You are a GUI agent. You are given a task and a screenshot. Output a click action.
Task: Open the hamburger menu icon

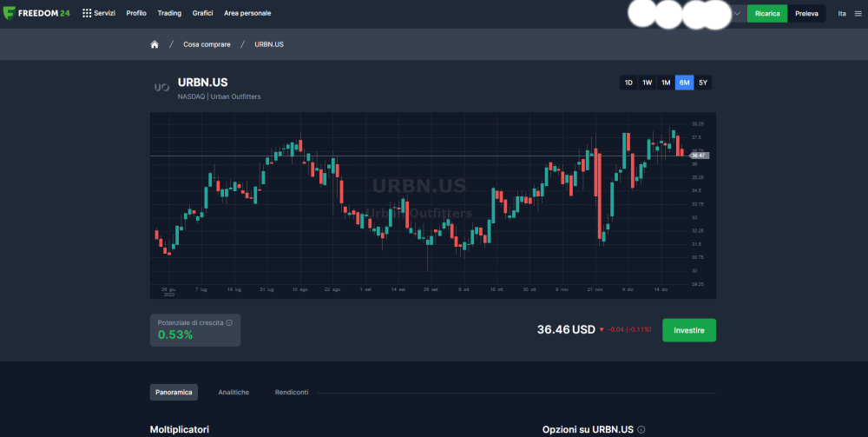click(858, 13)
